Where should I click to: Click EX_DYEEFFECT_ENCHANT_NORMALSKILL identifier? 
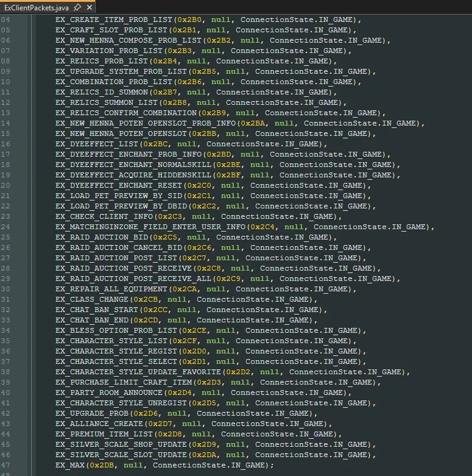click(133, 165)
